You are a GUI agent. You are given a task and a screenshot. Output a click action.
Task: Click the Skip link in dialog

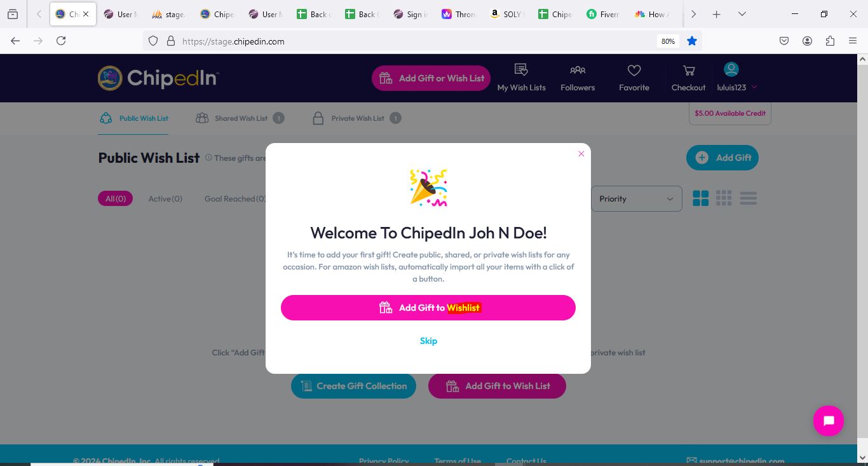[x=428, y=341]
